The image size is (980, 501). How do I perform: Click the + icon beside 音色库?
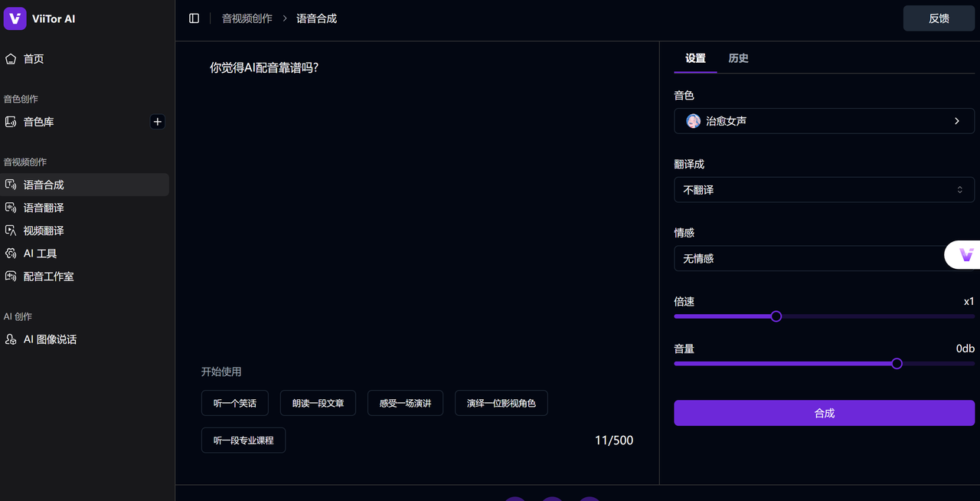point(157,121)
